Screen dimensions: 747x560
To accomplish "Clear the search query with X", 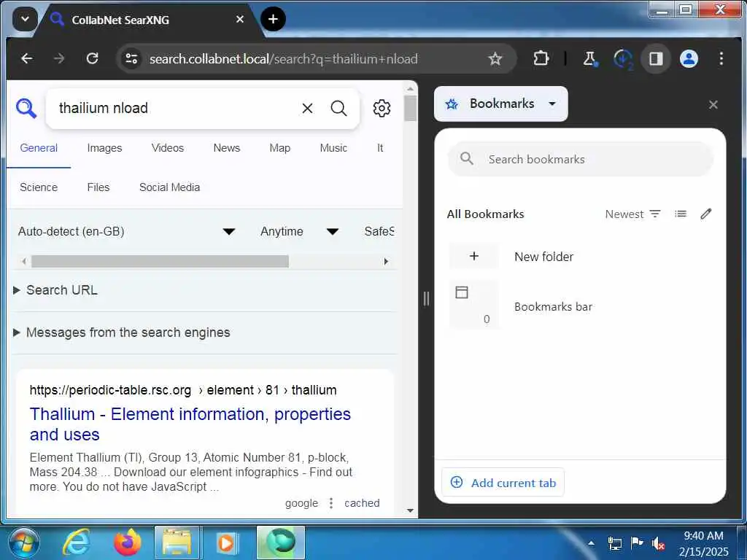I will [307, 108].
